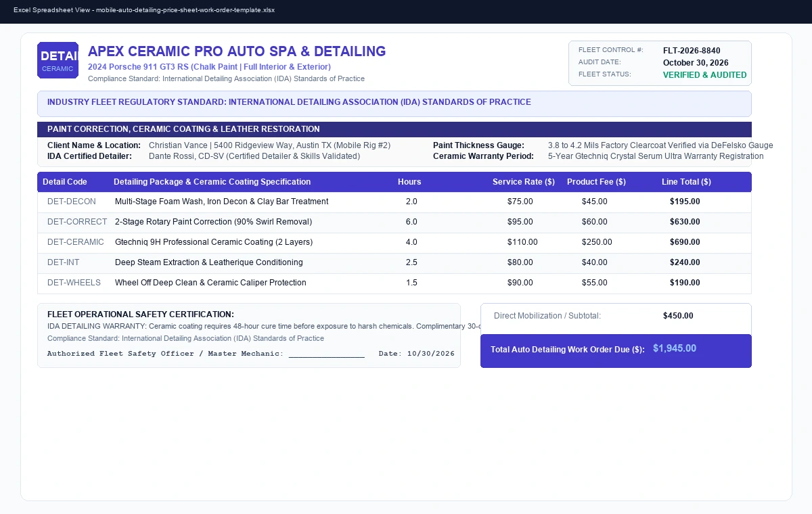This screenshot has width=812, height=514.
Task: Select the 1.5 hours cell
Action: click(x=411, y=283)
